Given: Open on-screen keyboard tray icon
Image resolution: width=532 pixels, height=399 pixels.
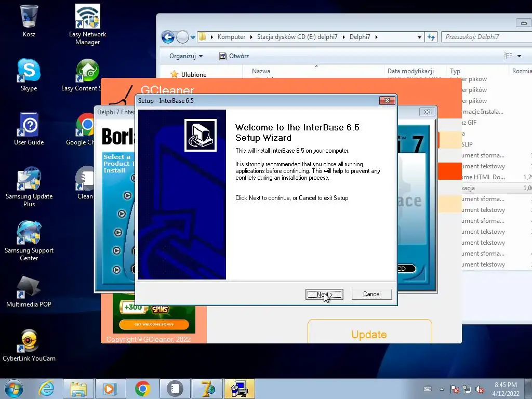Looking at the screenshot, I should coord(428,389).
